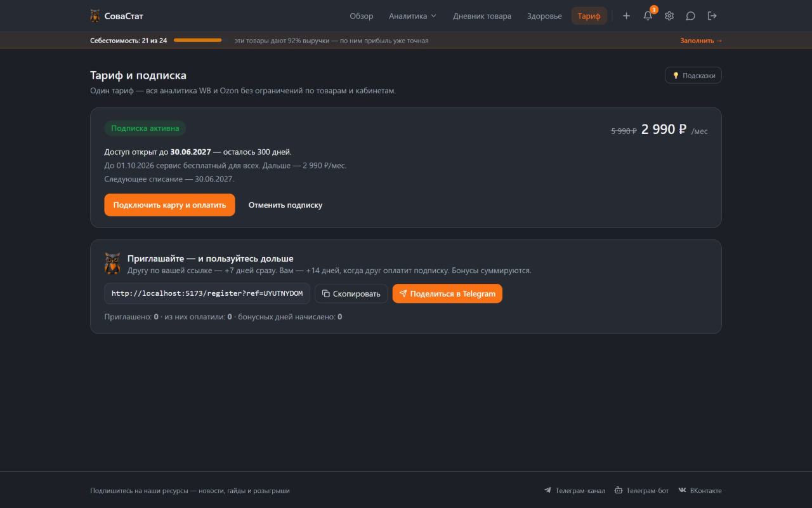Click the date 30.06.2027 in bold
This screenshot has height=508, width=812.
coord(190,152)
